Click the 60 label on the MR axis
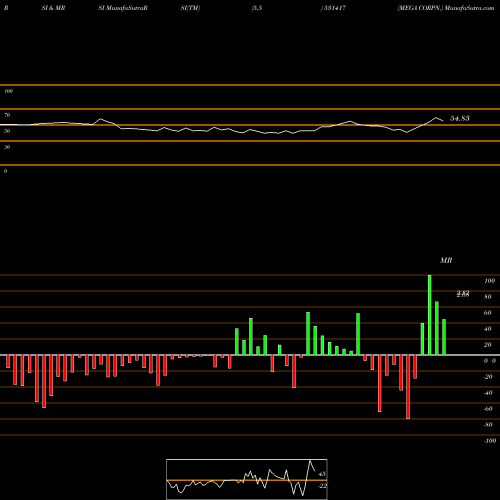 pyautogui.click(x=487, y=313)
